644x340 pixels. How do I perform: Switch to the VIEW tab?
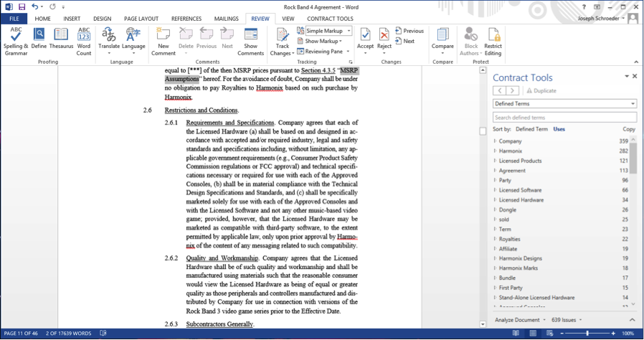click(288, 19)
